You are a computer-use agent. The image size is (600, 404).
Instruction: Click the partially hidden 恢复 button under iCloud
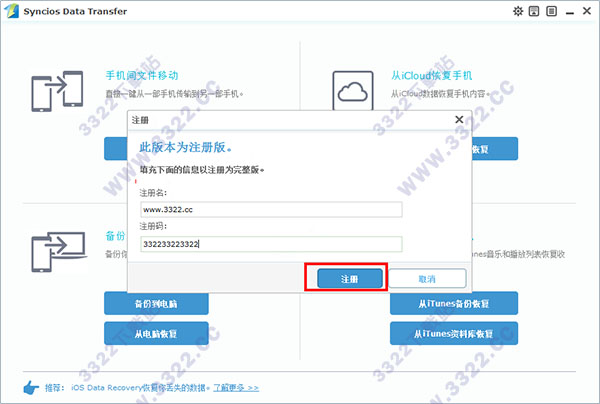[x=495, y=149]
